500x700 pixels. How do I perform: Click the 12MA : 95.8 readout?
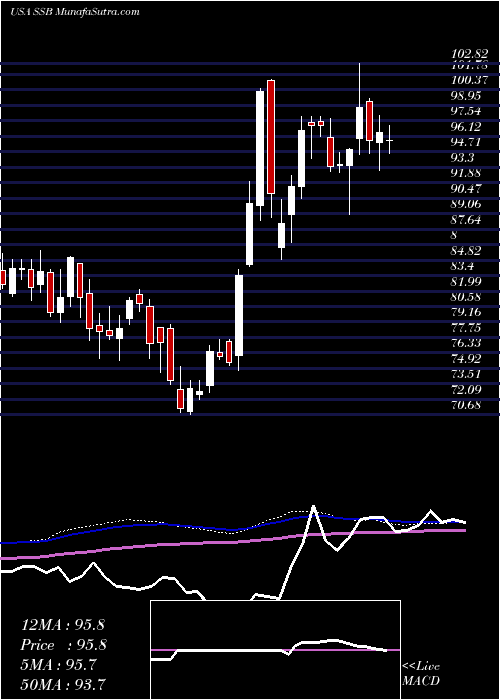pos(62,625)
